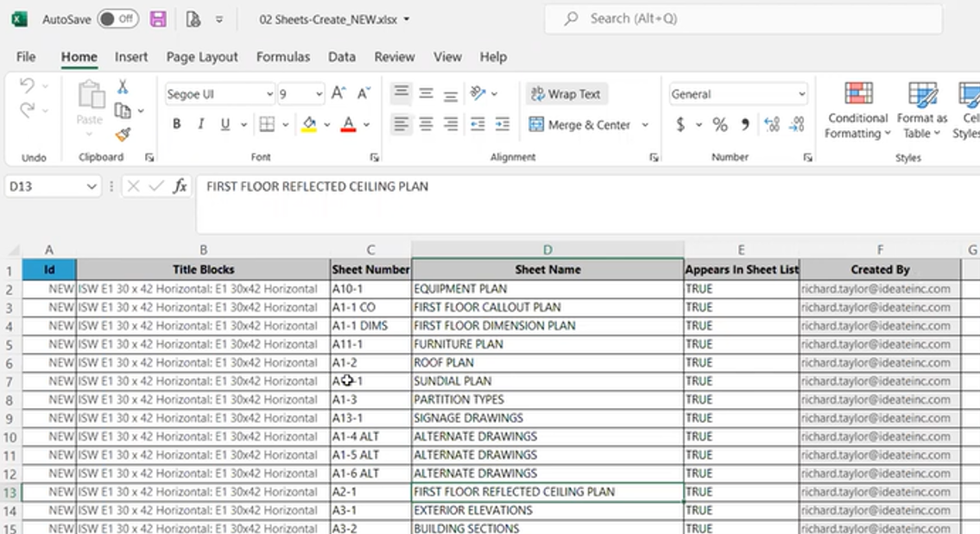Click the Insert Function fx icon
Image resolution: width=980 pixels, height=534 pixels.
[x=180, y=186]
